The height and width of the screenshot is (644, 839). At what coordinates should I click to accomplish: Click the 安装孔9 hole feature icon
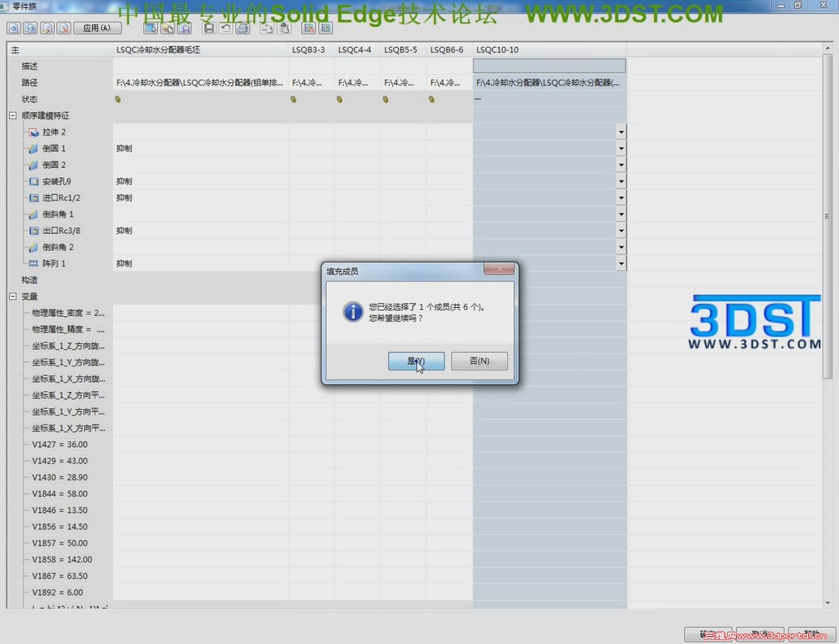point(34,181)
